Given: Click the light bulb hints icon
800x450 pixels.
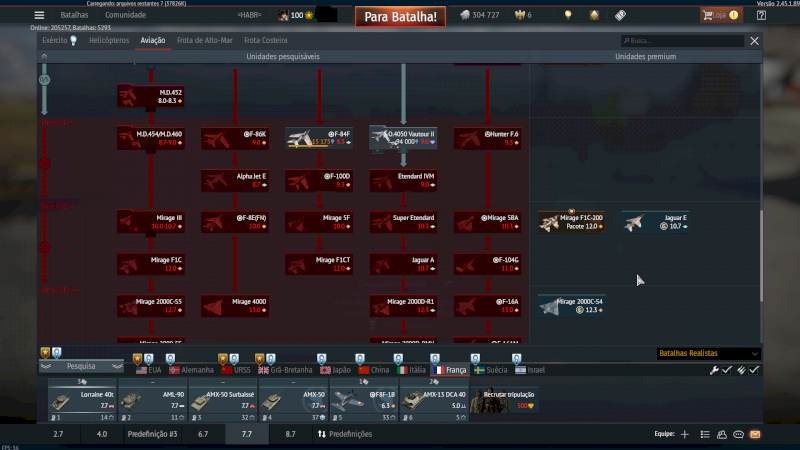Looking at the screenshot, I should [x=568, y=15].
